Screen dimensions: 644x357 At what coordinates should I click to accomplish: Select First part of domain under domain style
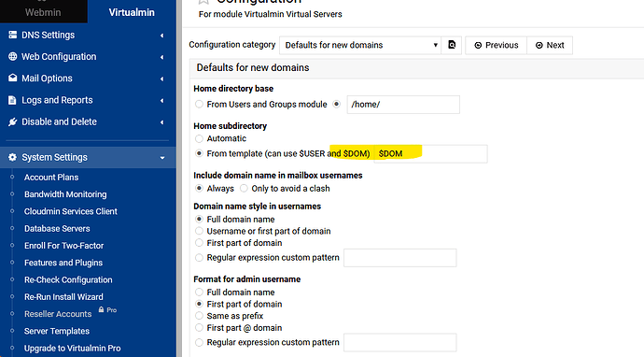pyautogui.click(x=199, y=243)
